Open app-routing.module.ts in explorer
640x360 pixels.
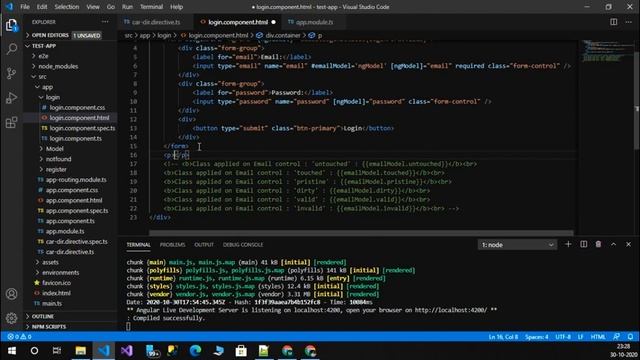coord(76,180)
